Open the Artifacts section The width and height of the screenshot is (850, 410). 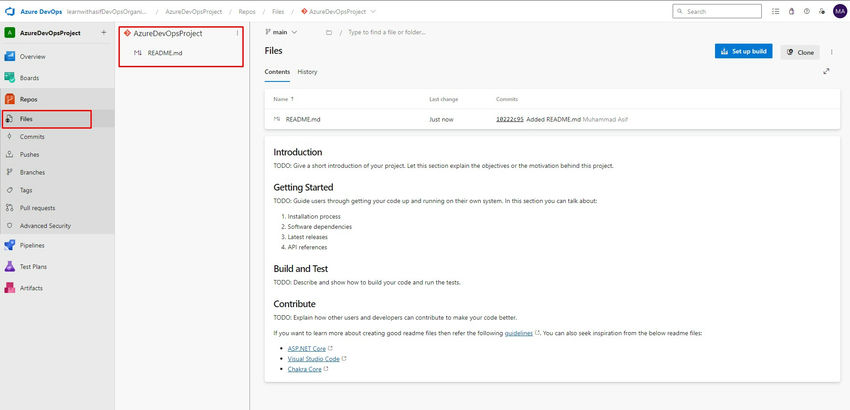coord(31,287)
